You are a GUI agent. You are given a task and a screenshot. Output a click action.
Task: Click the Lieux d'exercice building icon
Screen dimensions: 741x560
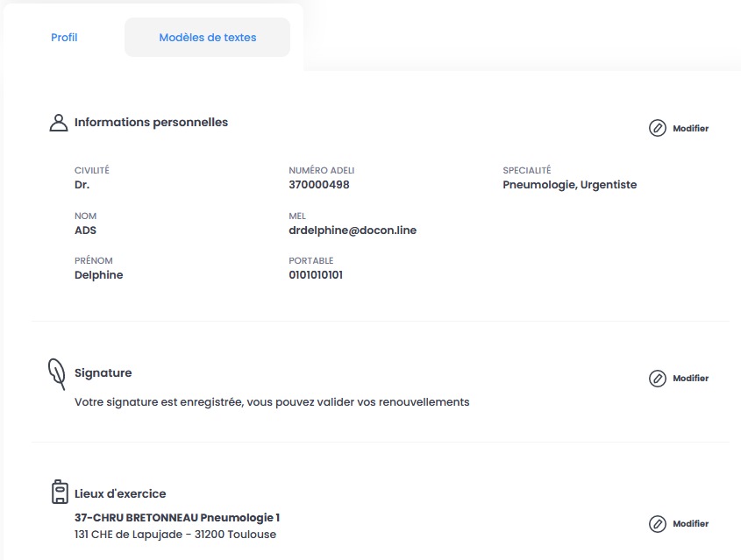tap(60, 492)
